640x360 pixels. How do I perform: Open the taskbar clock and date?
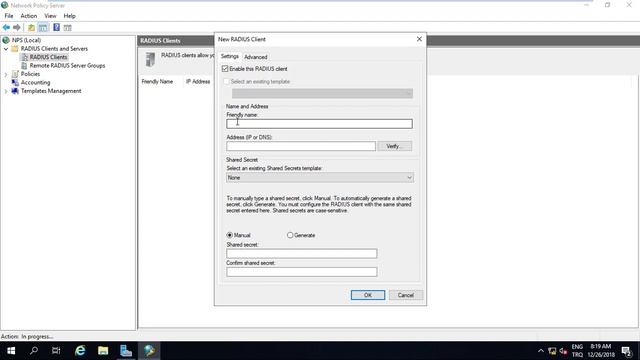point(601,351)
